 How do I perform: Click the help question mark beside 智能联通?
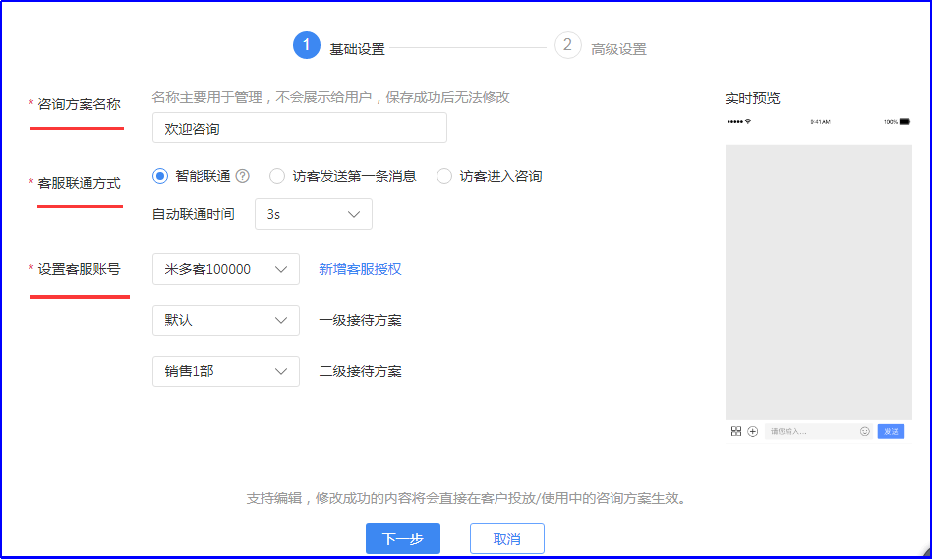[242, 176]
